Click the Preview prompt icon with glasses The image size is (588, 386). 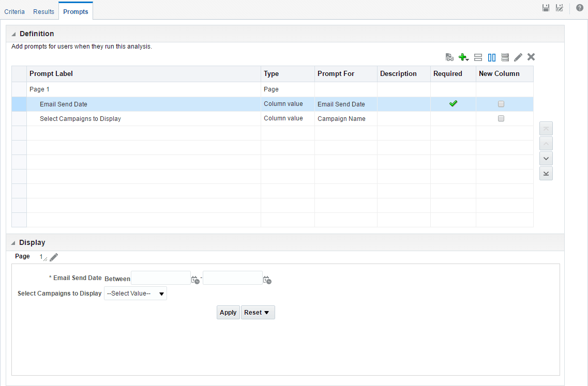(x=449, y=57)
